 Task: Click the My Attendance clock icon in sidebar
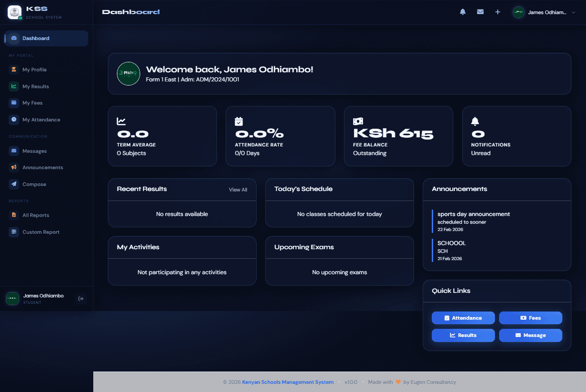14,120
